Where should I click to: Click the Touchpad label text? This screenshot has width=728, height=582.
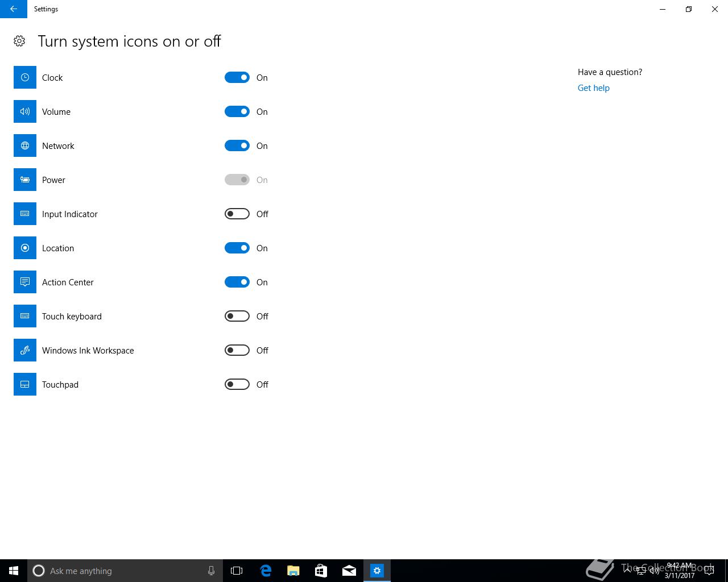pyautogui.click(x=60, y=385)
